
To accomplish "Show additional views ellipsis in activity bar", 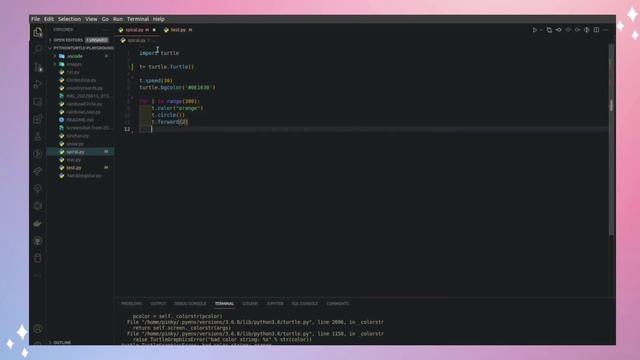I will (38, 276).
